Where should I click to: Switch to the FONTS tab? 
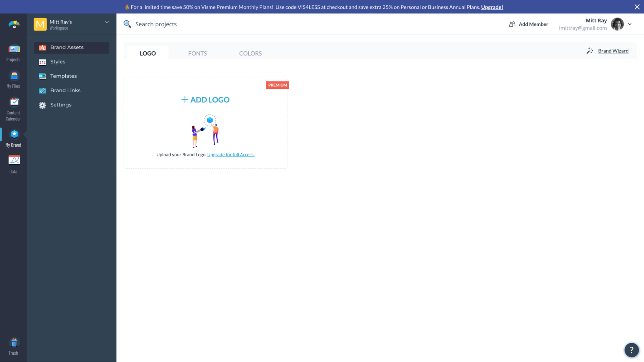coord(197,53)
